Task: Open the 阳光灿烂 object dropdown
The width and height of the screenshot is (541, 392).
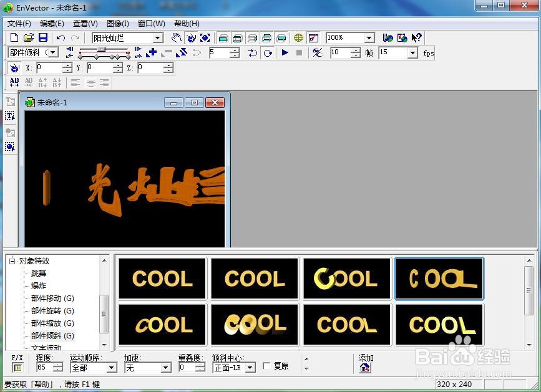Action: tap(158, 38)
